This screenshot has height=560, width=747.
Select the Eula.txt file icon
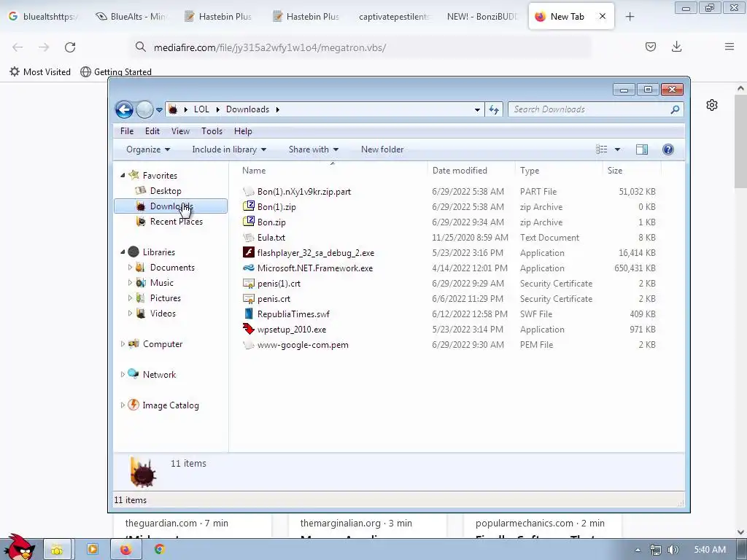pos(249,237)
